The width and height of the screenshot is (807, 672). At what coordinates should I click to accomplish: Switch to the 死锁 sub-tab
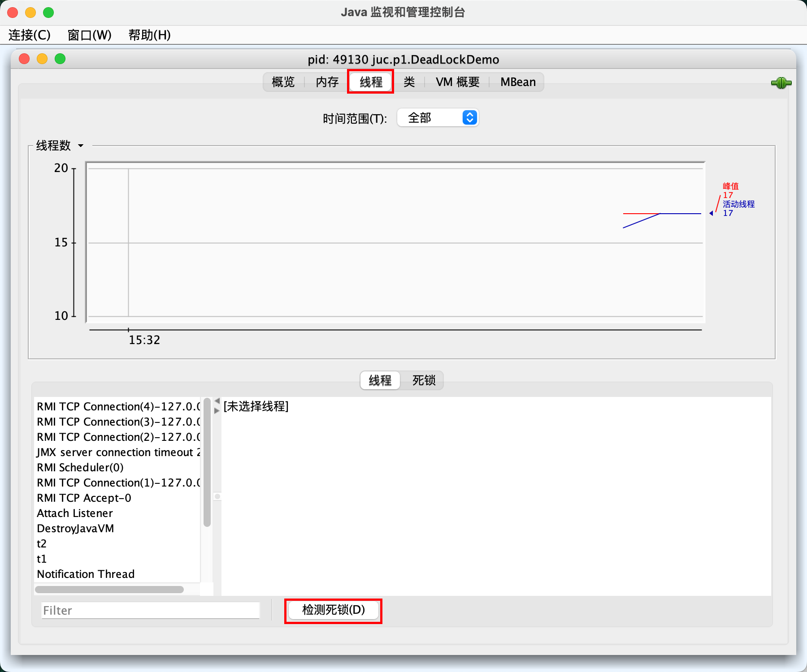coord(424,380)
